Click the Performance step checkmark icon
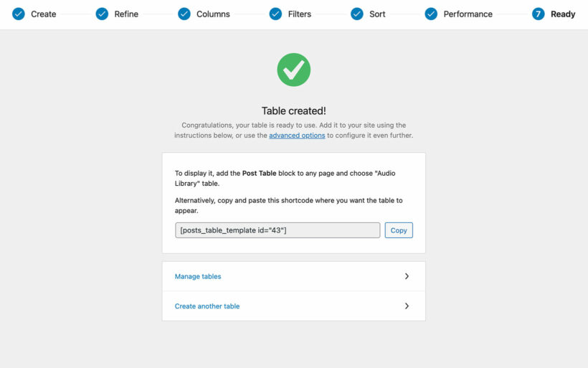 pyautogui.click(x=431, y=14)
